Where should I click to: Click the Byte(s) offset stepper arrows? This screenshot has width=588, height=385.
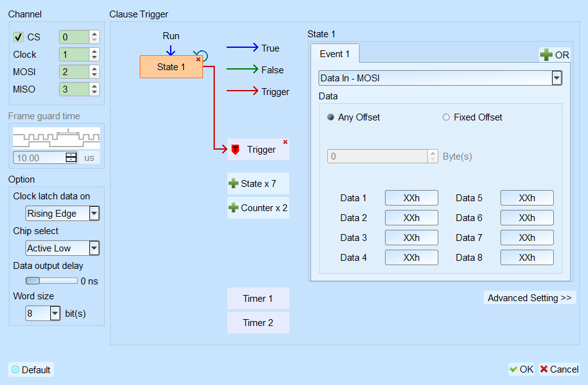[433, 156]
